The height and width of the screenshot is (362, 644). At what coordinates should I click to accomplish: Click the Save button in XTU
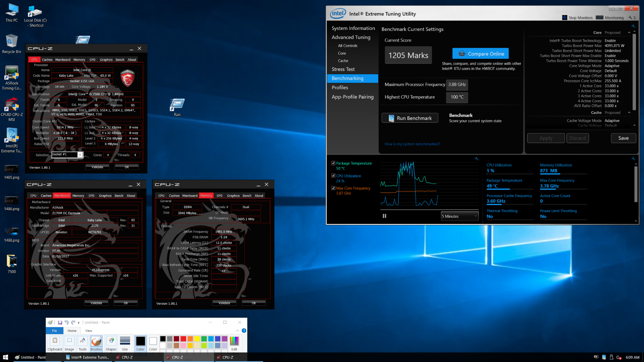[x=623, y=138]
